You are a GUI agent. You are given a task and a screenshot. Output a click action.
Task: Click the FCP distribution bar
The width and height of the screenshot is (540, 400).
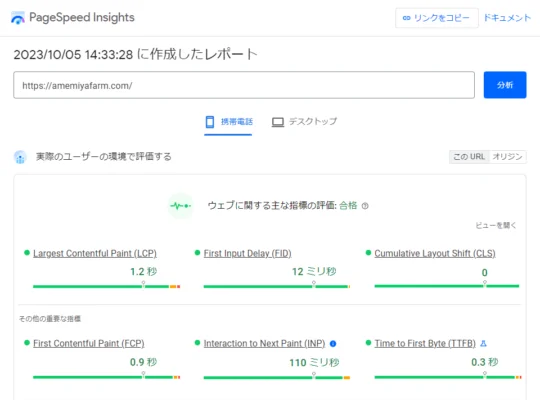[x=106, y=377]
